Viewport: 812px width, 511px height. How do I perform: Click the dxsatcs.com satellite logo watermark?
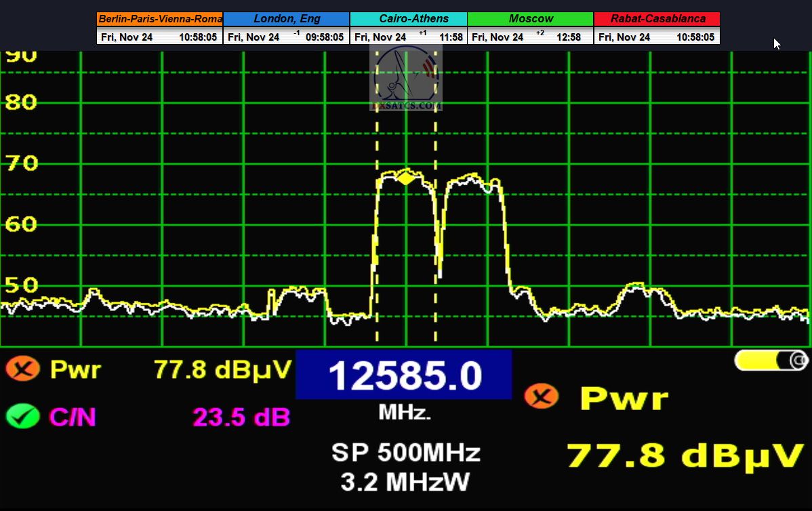tap(406, 79)
